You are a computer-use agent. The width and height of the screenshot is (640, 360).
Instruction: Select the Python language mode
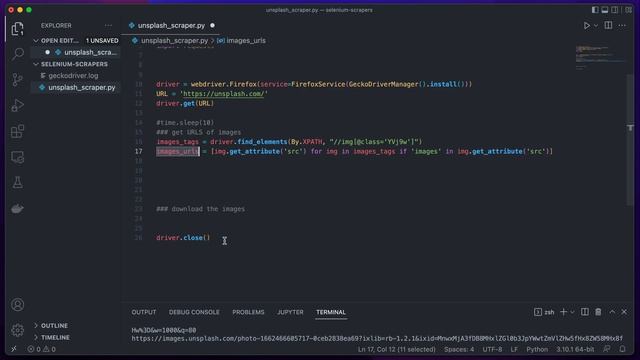[537, 349]
